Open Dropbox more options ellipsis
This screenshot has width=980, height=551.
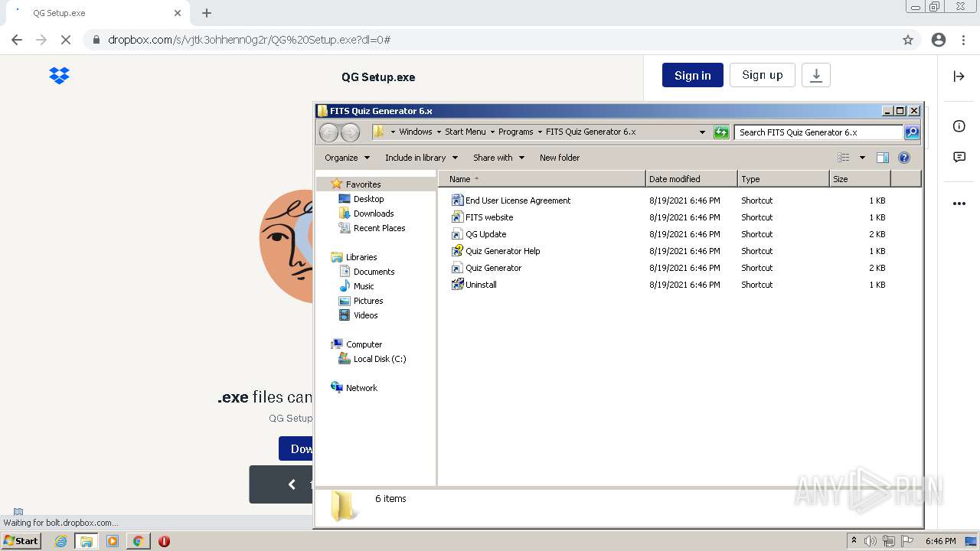point(959,204)
